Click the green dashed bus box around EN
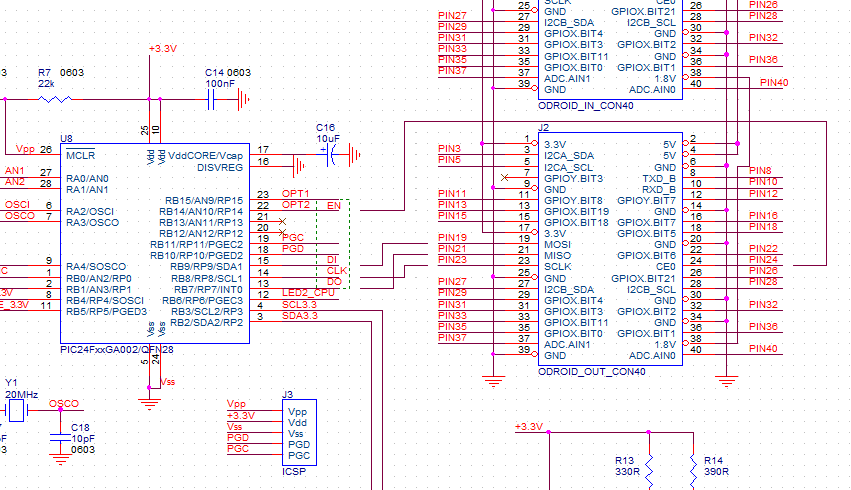Screen dimensions: 851x490 [x=333, y=244]
